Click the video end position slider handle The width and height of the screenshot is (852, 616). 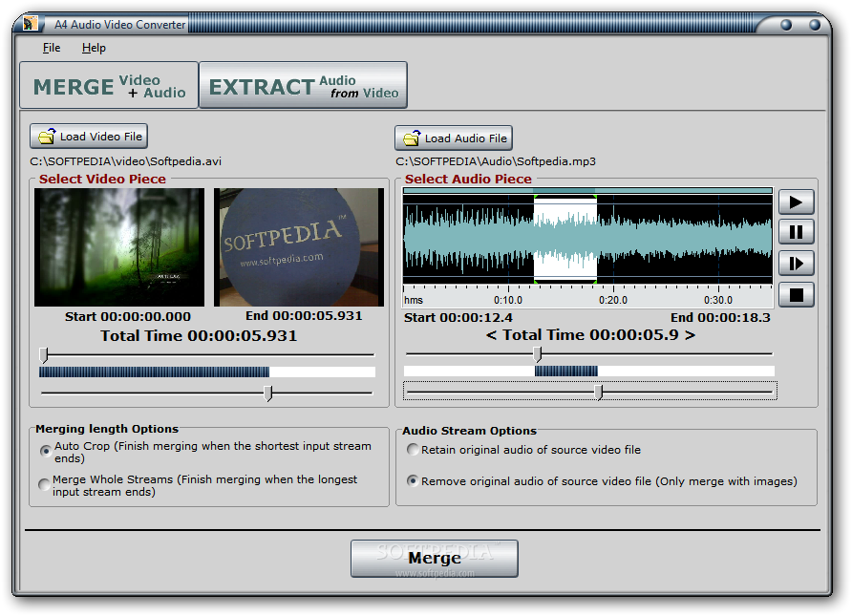point(267,393)
